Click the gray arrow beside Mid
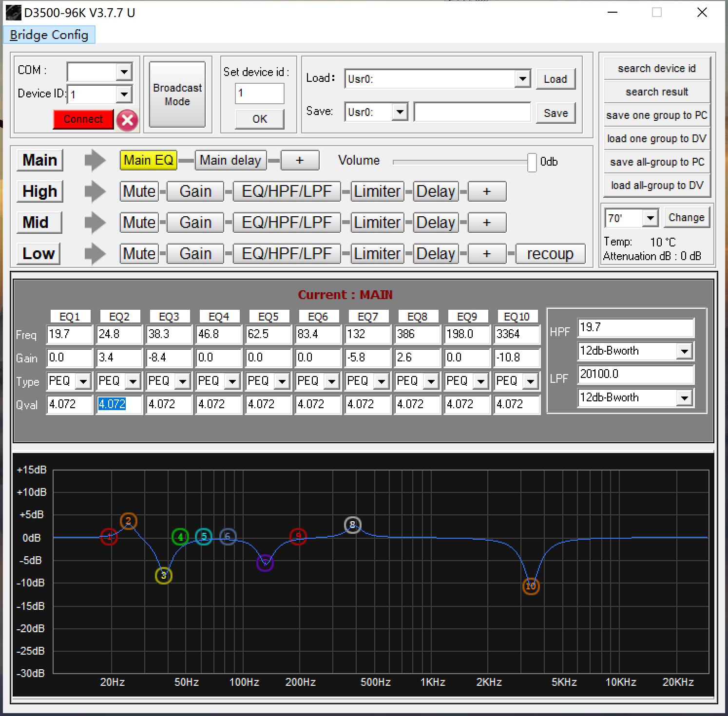This screenshot has height=716, width=728. (95, 223)
